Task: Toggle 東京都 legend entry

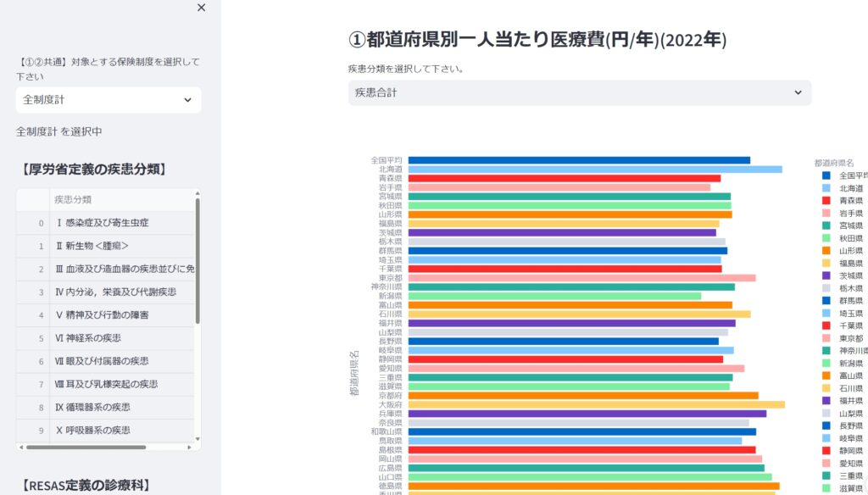Action: (x=843, y=338)
